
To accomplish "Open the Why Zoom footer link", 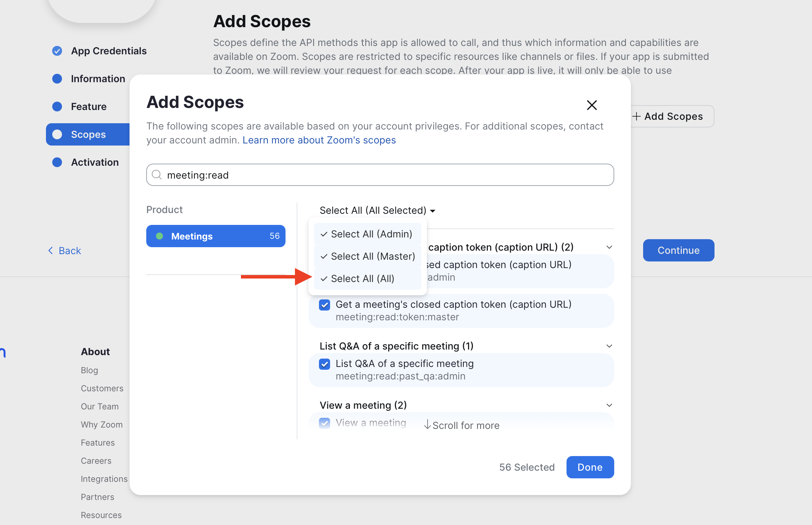I will [102, 424].
